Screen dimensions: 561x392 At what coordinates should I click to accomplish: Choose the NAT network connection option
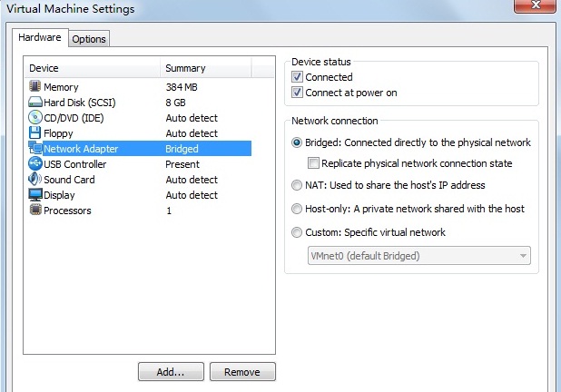(297, 185)
